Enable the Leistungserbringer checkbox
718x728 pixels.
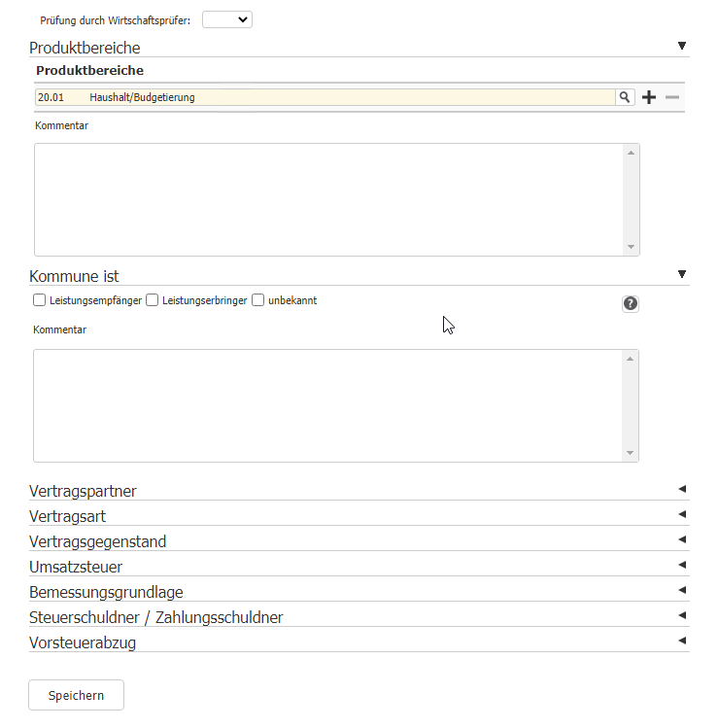[x=153, y=300]
